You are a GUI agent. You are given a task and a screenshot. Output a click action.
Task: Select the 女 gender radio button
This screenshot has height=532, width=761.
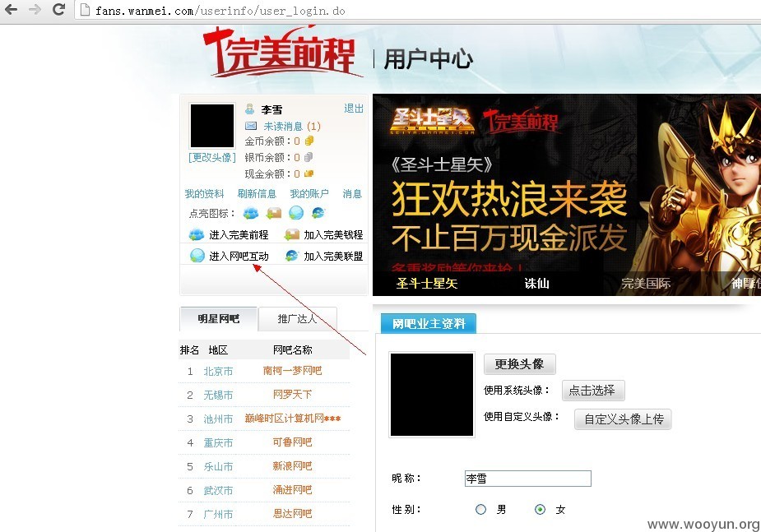540,509
